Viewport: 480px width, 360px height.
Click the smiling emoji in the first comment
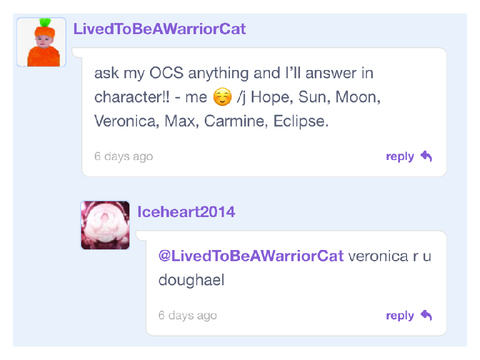[x=222, y=97]
